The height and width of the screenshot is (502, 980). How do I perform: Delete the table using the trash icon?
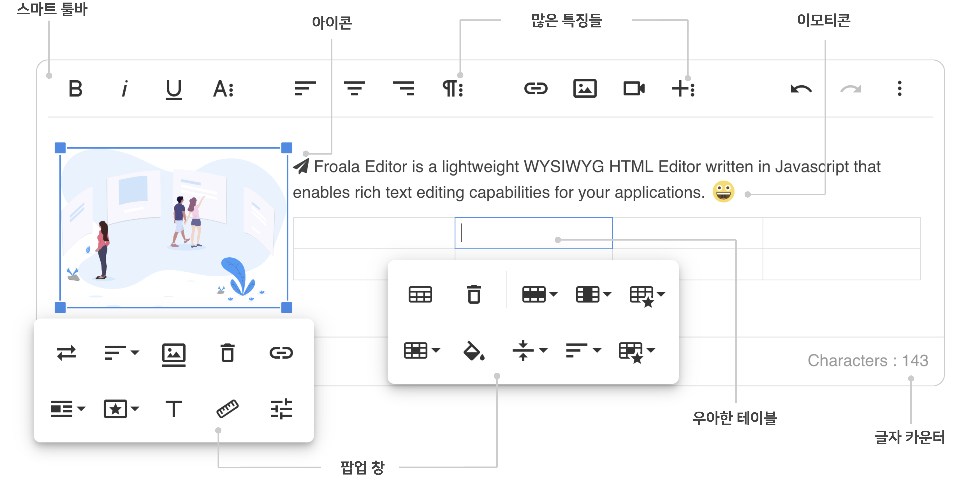tap(474, 295)
